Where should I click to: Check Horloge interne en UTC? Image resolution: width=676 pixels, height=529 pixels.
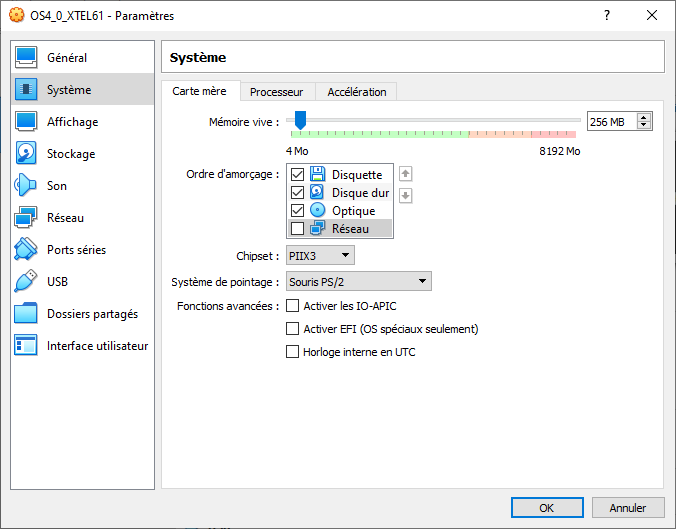294,352
